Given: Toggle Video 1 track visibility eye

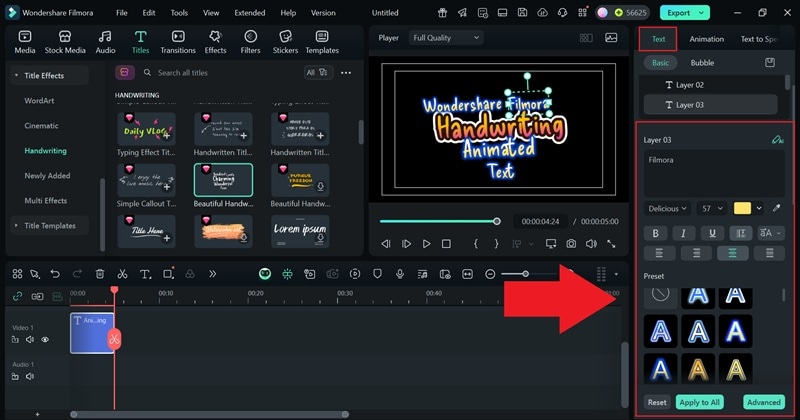Looking at the screenshot, I should click(45, 339).
